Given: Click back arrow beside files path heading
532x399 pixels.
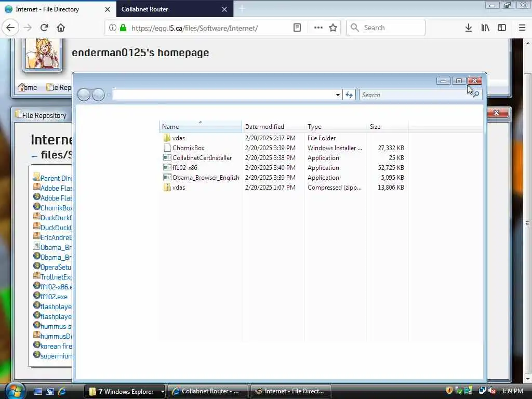Looking at the screenshot, I should [34, 156].
